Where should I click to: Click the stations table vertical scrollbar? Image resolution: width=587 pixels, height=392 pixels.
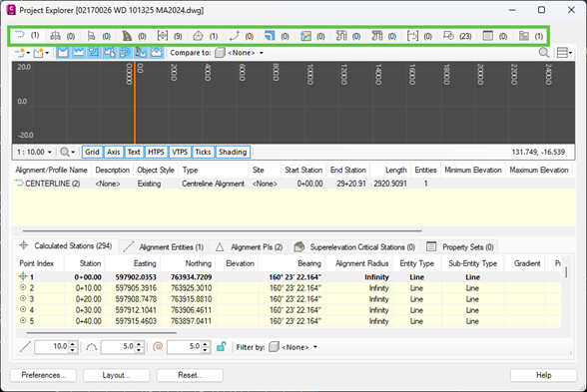[x=566, y=272]
